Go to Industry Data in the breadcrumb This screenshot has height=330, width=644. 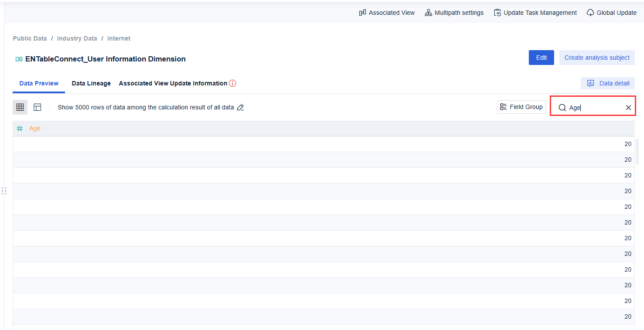[77, 38]
